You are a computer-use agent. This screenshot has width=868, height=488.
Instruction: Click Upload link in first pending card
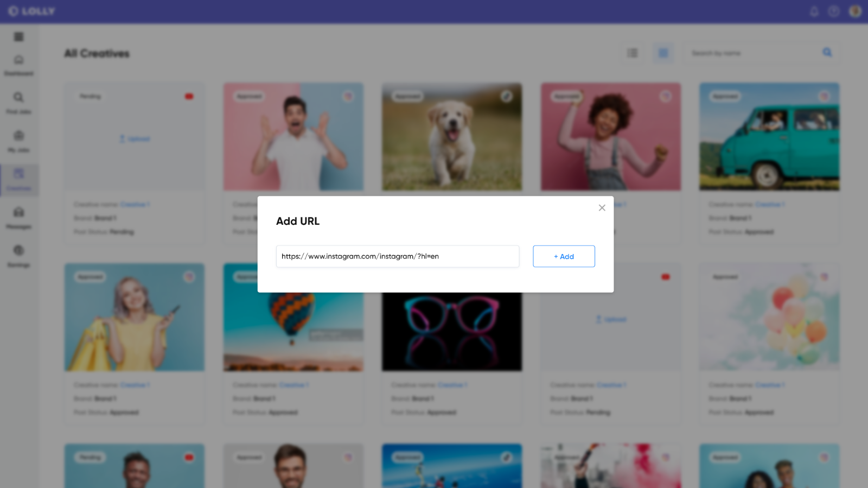pos(135,139)
